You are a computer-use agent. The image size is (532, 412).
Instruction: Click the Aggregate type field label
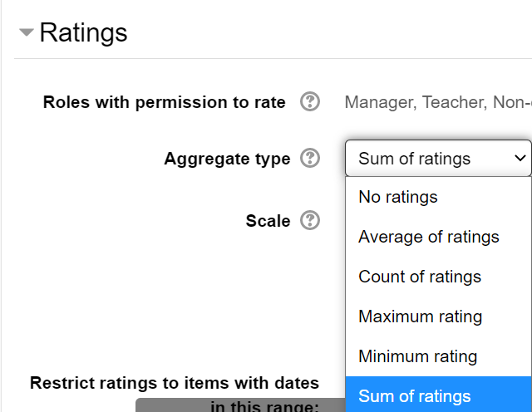click(227, 159)
